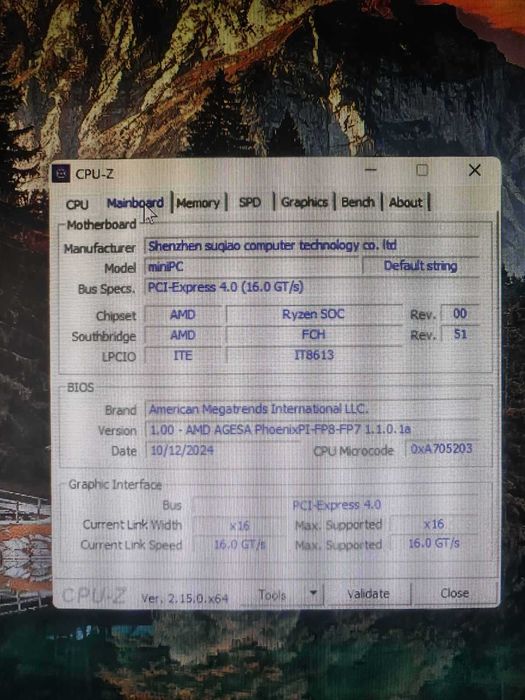Go to the Bench tab
The image size is (525, 700).
pos(358,202)
